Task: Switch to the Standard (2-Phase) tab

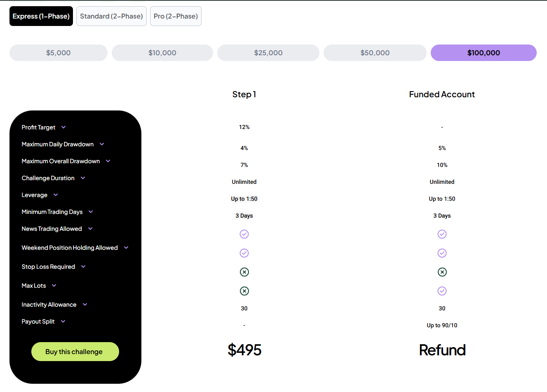Action: pos(111,16)
